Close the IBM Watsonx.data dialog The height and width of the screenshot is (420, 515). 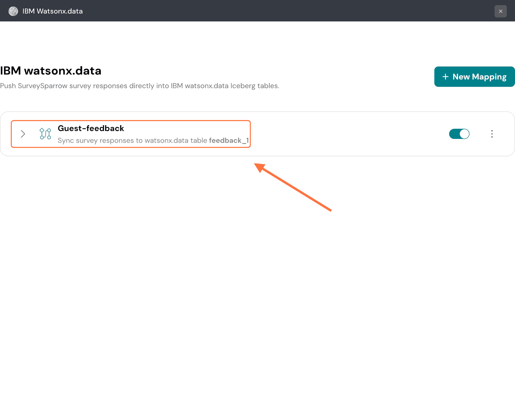point(500,11)
